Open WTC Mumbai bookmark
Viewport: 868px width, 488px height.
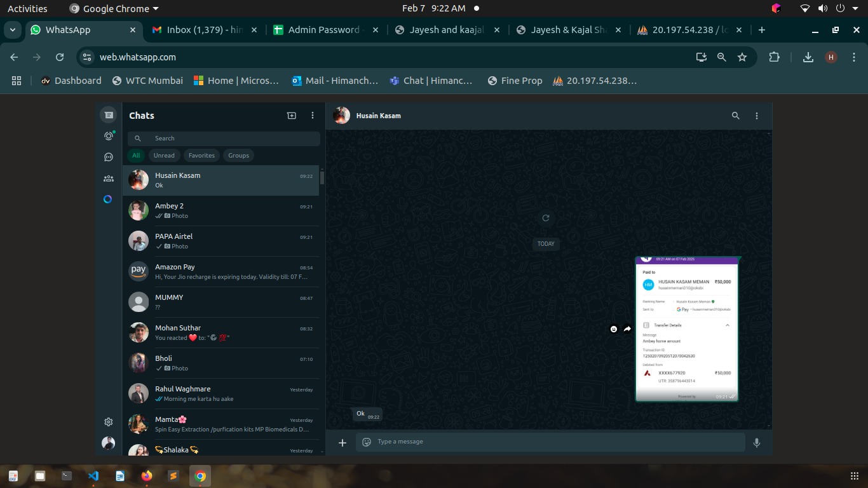coord(147,81)
